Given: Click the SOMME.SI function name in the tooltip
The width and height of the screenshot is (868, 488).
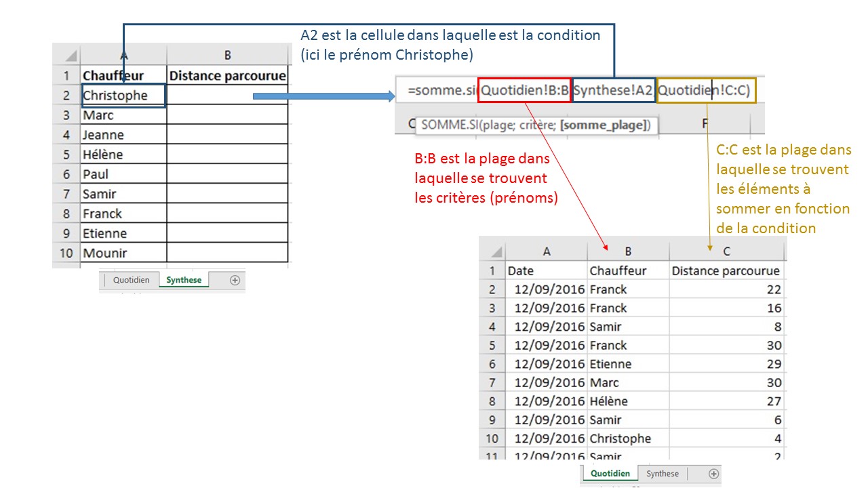Looking at the screenshot, I should (x=444, y=125).
